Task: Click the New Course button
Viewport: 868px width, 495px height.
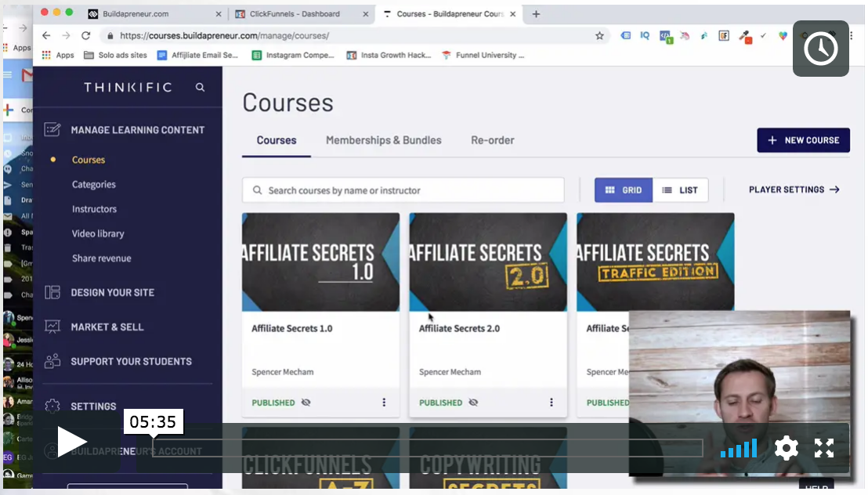Action: tap(803, 140)
